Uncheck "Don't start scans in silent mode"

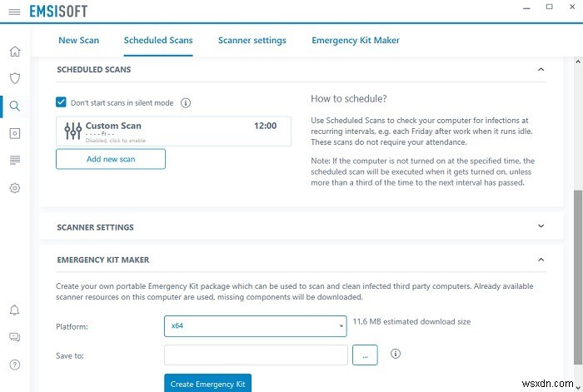[x=61, y=102]
